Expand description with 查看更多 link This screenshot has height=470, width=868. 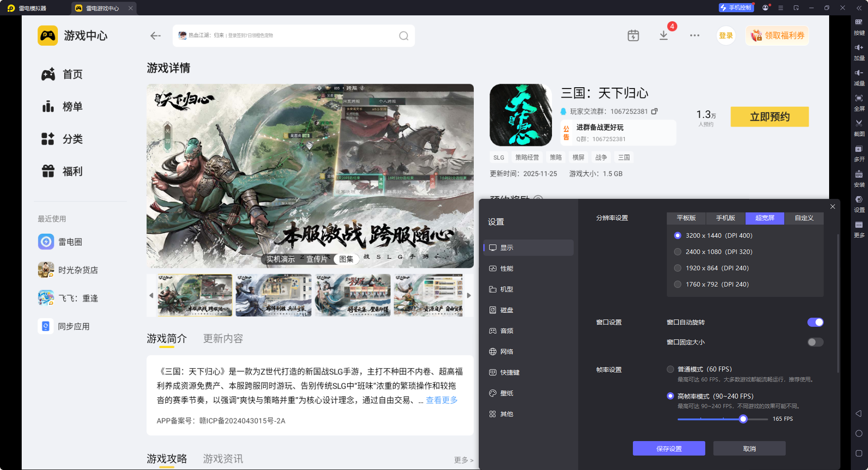click(441, 400)
